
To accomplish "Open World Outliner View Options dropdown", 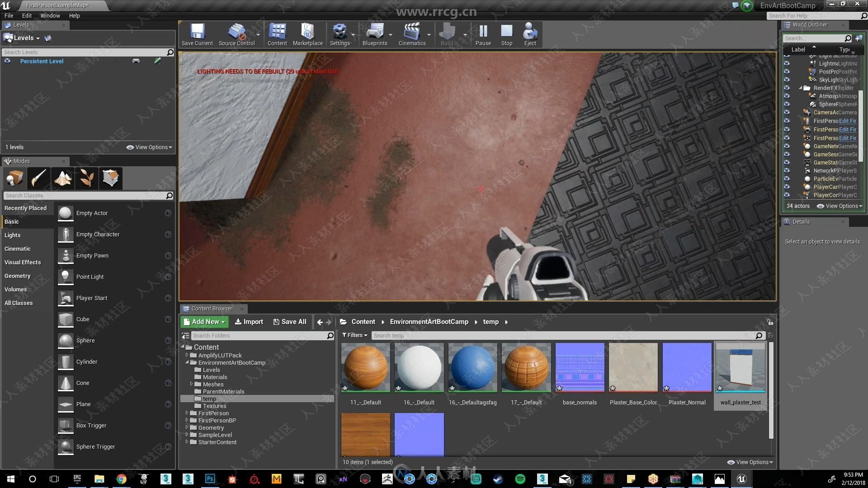I will pos(840,206).
